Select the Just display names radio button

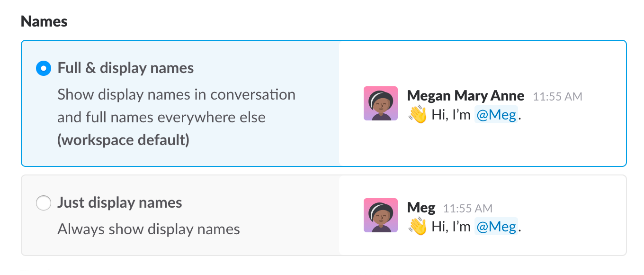tap(44, 203)
